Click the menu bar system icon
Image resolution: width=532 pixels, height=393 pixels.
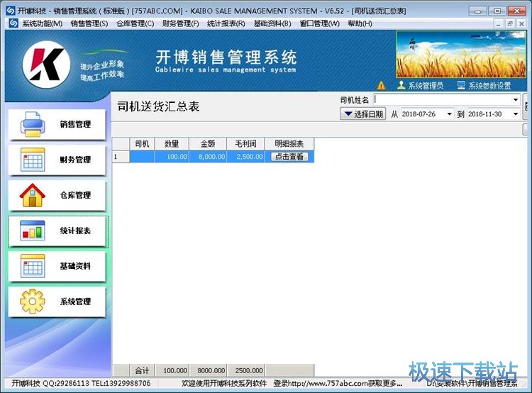(x=13, y=23)
